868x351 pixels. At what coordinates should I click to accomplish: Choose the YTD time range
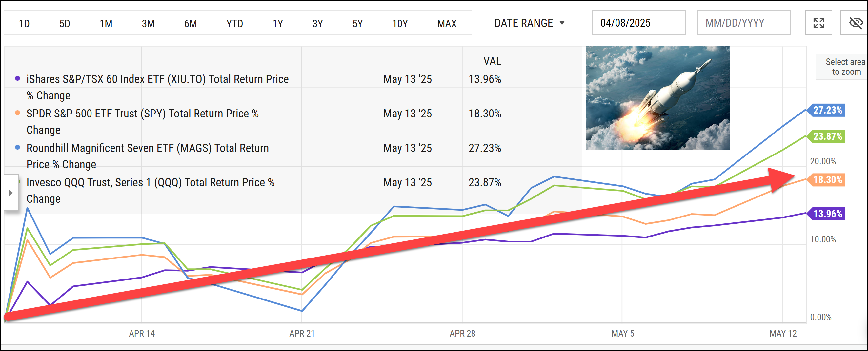[234, 23]
